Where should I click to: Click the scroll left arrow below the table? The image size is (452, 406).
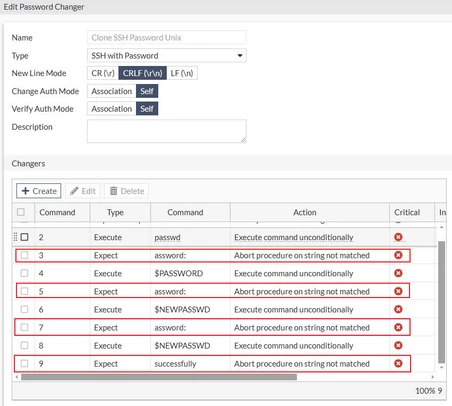[17, 377]
